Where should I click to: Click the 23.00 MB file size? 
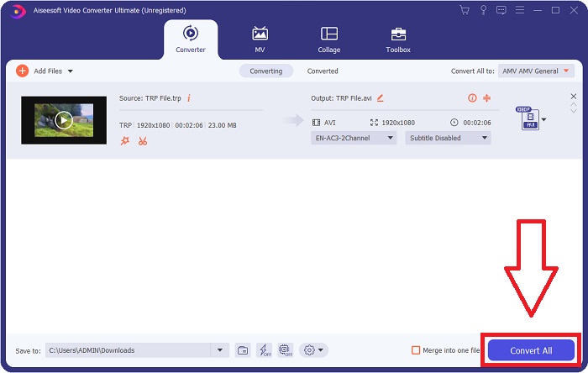pyautogui.click(x=223, y=125)
